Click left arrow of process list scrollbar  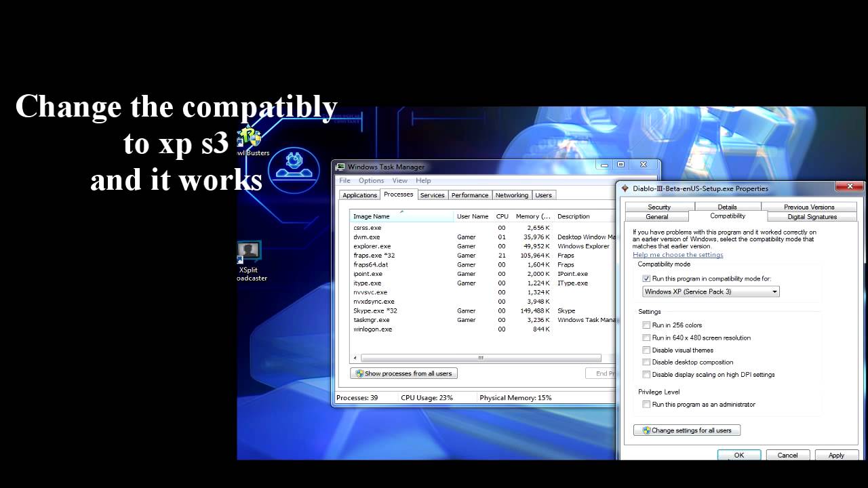click(x=355, y=358)
